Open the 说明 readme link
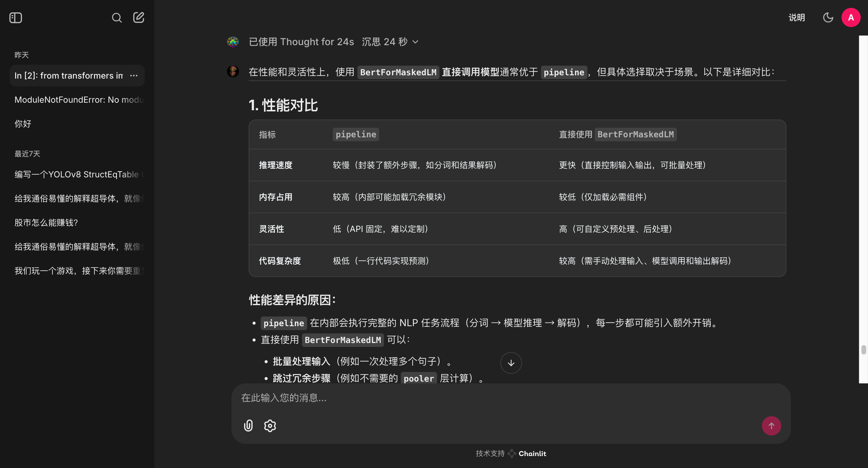This screenshot has height=468, width=868. (797, 17)
